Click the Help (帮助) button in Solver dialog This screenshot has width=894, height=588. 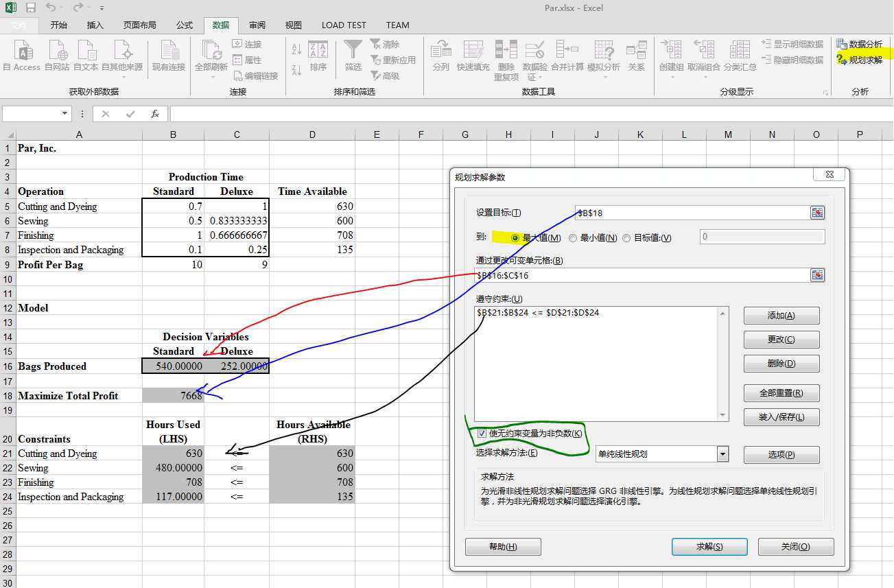click(x=503, y=547)
